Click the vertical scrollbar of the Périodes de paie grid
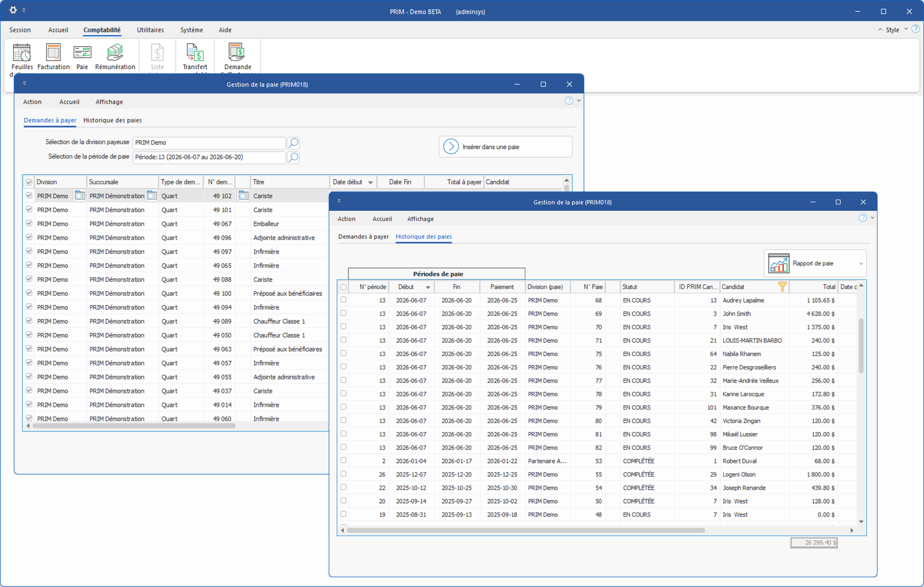Image resolution: width=924 pixels, height=587 pixels. (x=861, y=345)
